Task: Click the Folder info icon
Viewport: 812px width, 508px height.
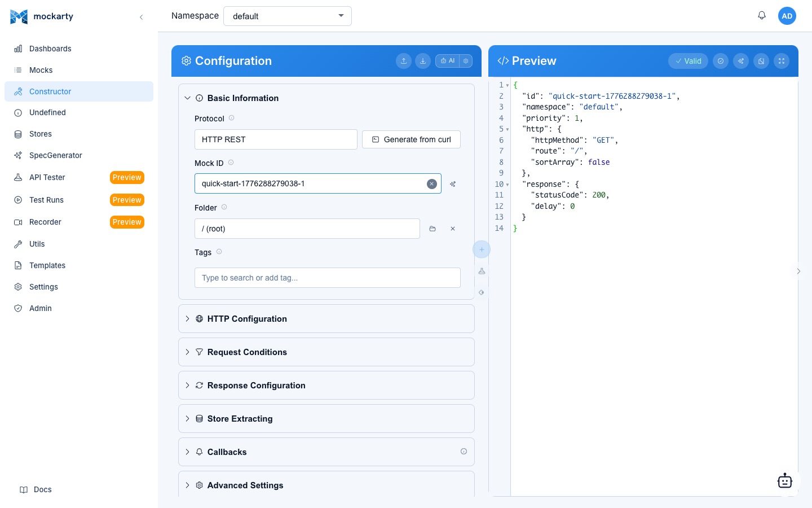Action: point(224,207)
